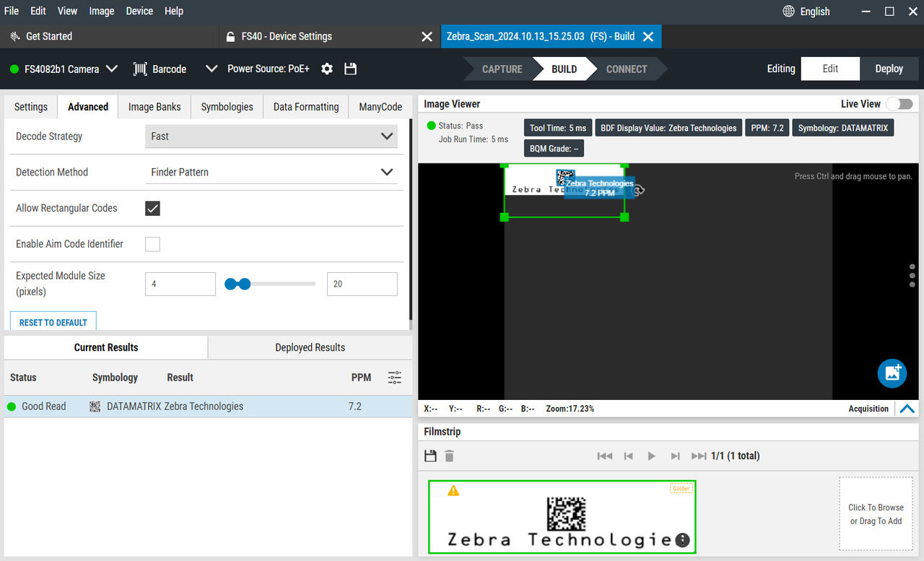This screenshot has height=561, width=924.
Task: Open the File menu
Action: pyautogui.click(x=12, y=11)
